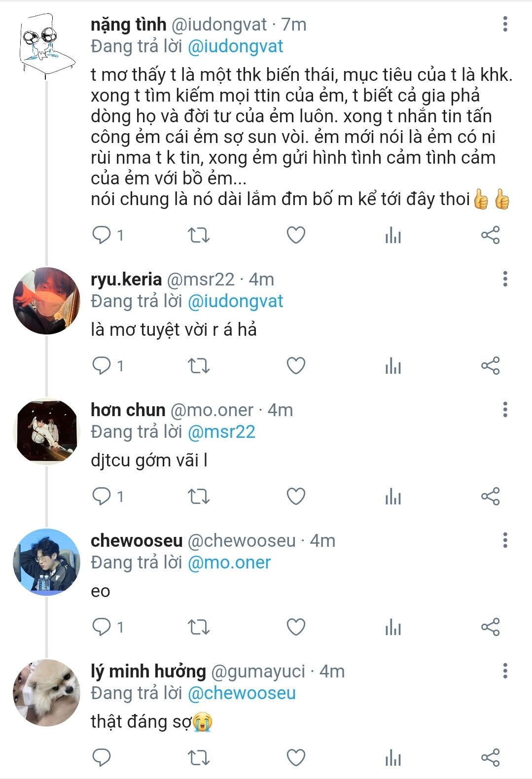Screen dimensions: 532x779
Task: Like the tweet by nặng tình
Action: [296, 235]
